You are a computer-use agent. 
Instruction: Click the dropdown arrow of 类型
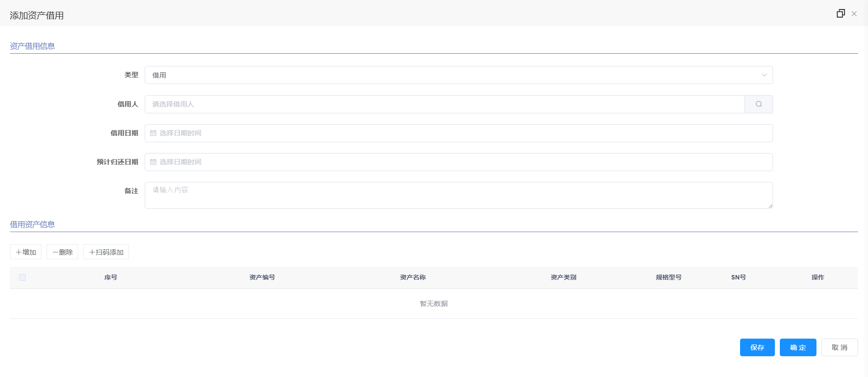pos(764,75)
